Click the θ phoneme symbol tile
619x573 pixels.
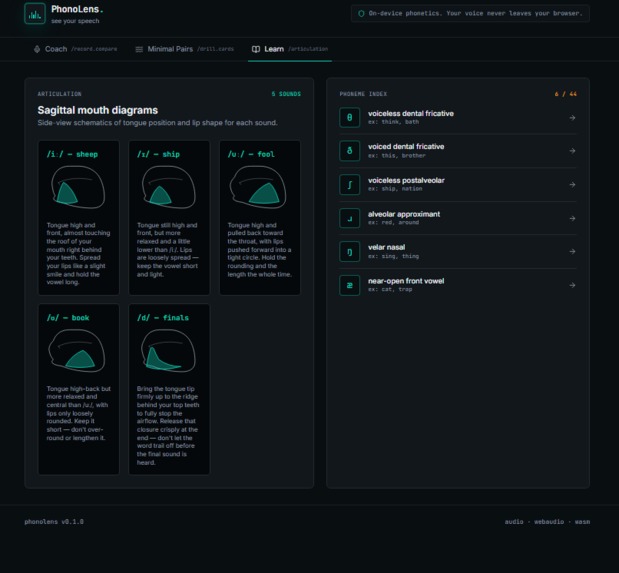coord(349,117)
